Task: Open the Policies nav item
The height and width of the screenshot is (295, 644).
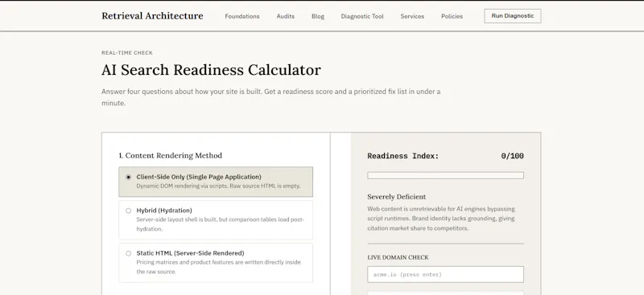Action: [x=452, y=16]
